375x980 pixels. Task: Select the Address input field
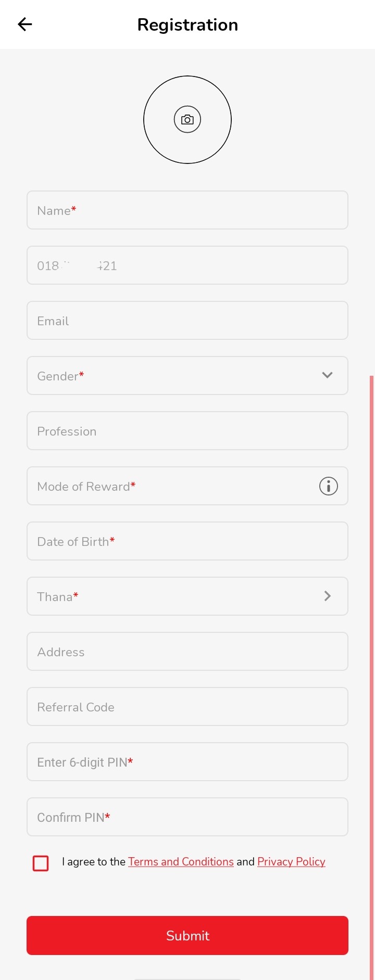point(187,652)
